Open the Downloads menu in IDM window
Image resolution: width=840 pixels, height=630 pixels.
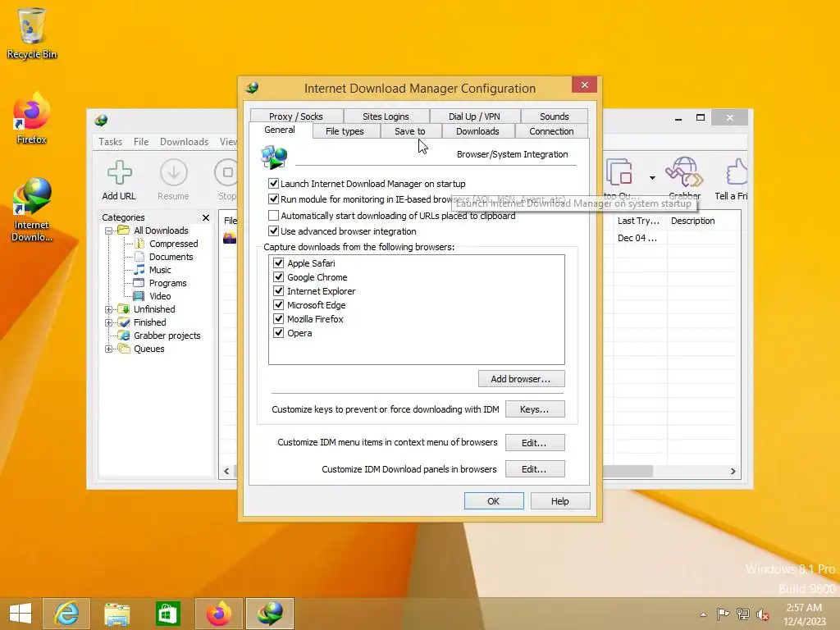click(x=184, y=141)
